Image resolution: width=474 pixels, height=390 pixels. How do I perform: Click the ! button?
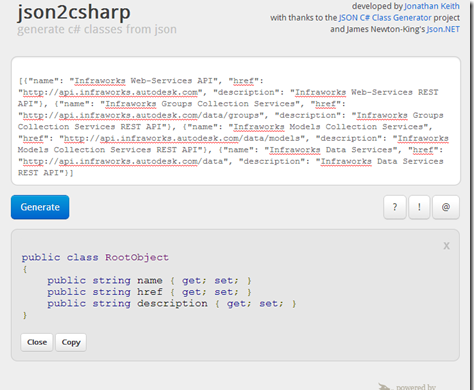click(x=419, y=207)
